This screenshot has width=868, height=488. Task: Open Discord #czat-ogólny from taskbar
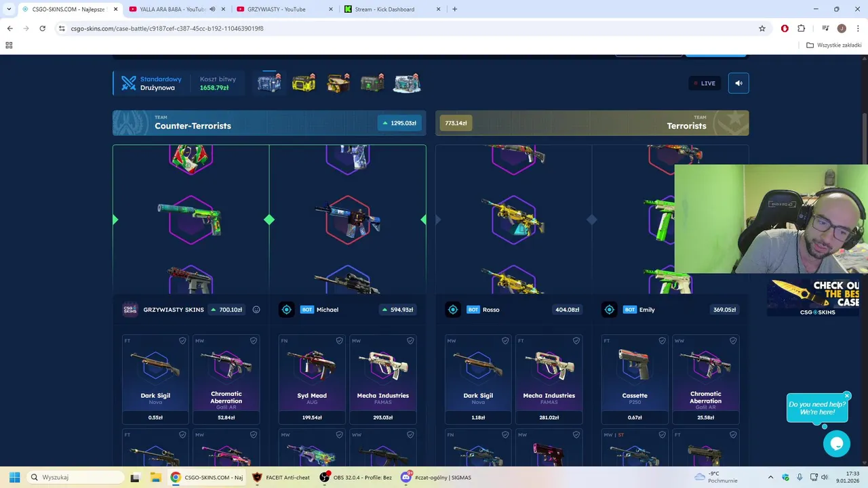(436, 477)
